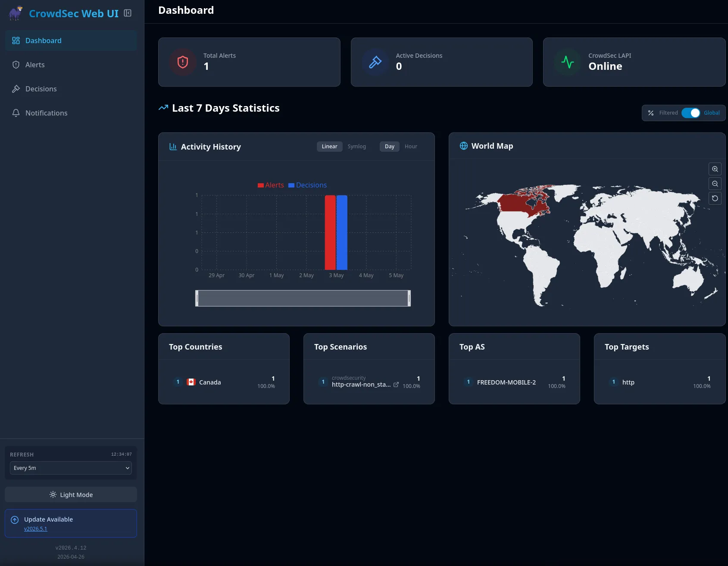Click the Alerts shield icon in sidebar
Image resolution: width=728 pixels, height=566 pixels.
[16, 65]
